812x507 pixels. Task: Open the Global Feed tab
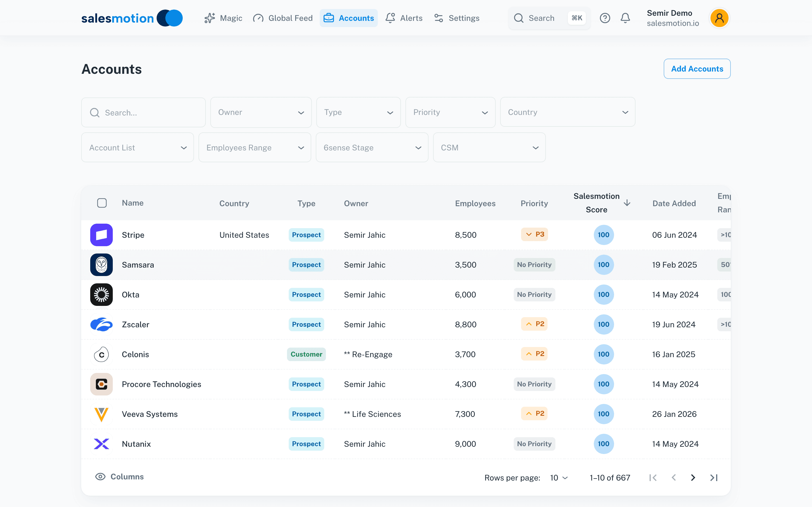[x=283, y=18]
